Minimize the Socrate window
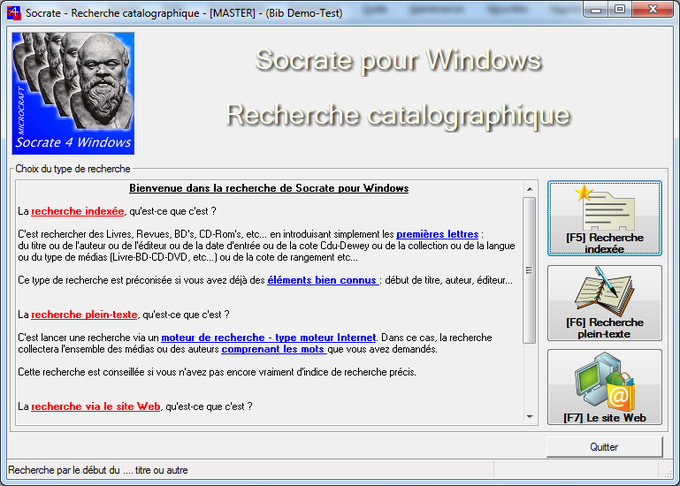680x486 pixels. click(596, 10)
